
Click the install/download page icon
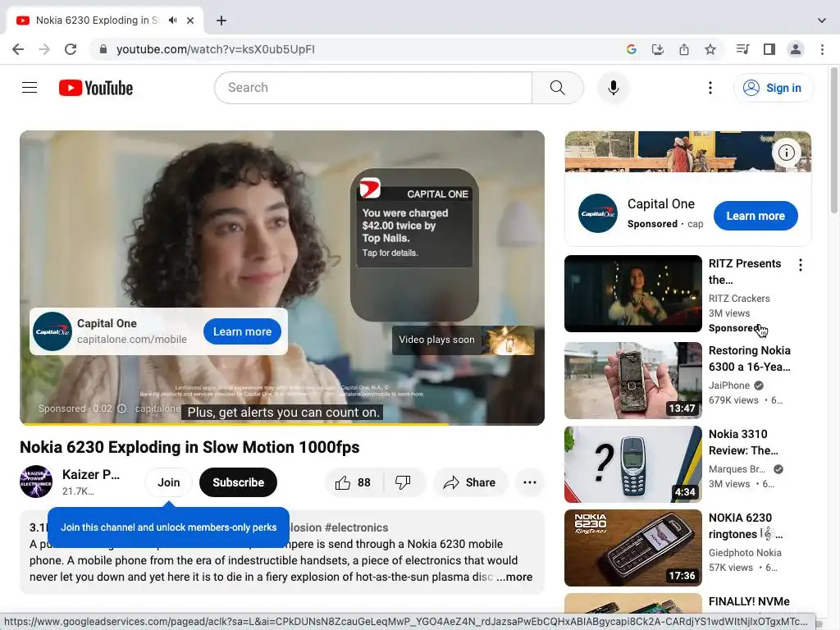click(x=657, y=49)
